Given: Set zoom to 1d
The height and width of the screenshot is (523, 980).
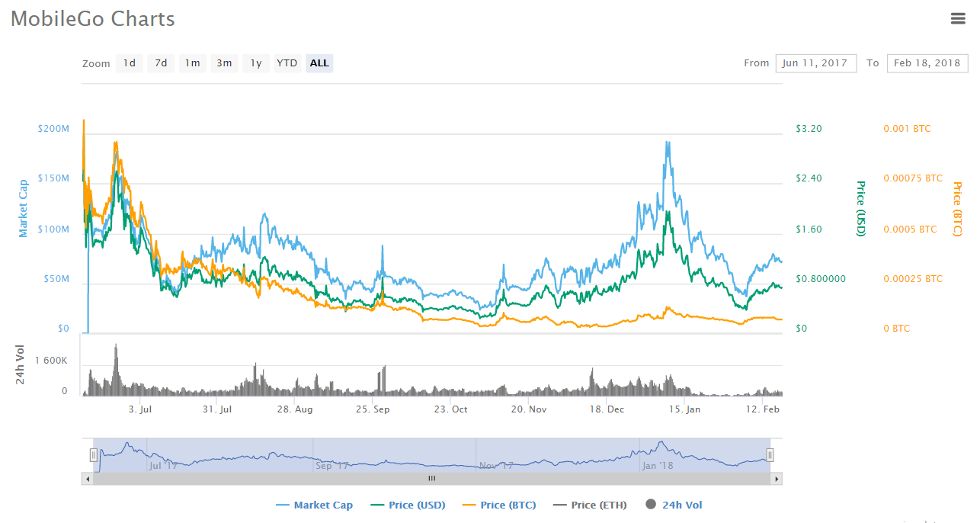Looking at the screenshot, I should 130,63.
